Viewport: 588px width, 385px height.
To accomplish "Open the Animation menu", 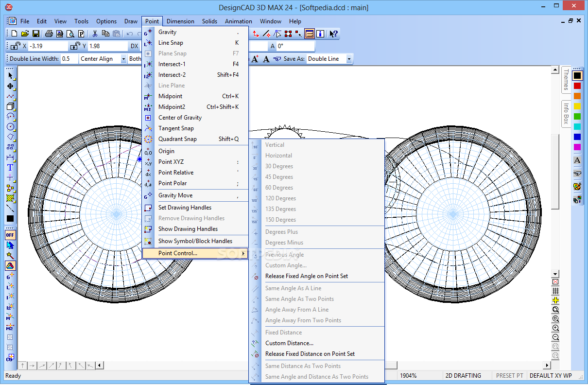I will 239,21.
